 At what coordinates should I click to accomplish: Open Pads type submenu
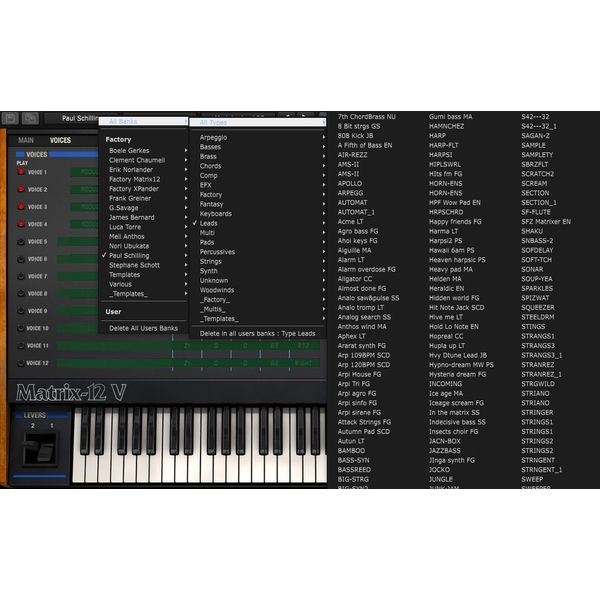(258, 243)
